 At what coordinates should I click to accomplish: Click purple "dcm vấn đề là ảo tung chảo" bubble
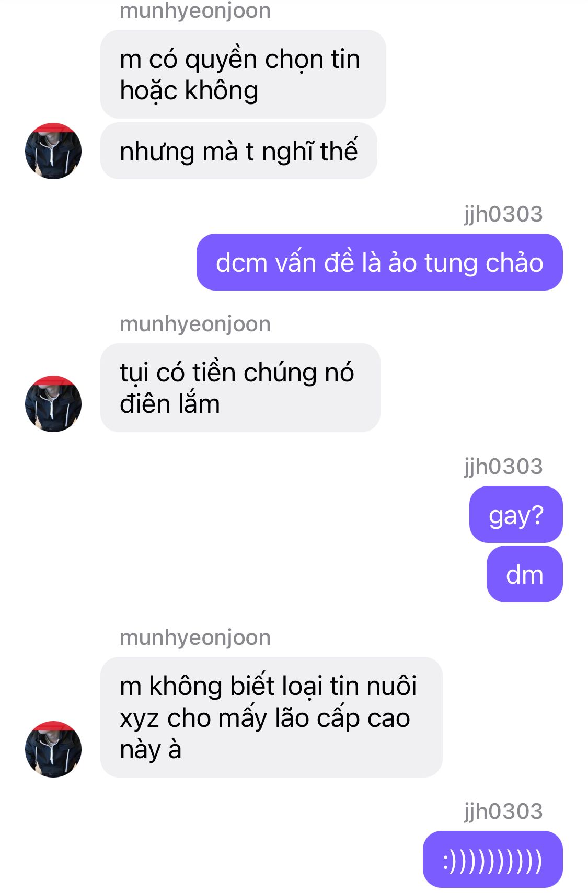point(379,262)
